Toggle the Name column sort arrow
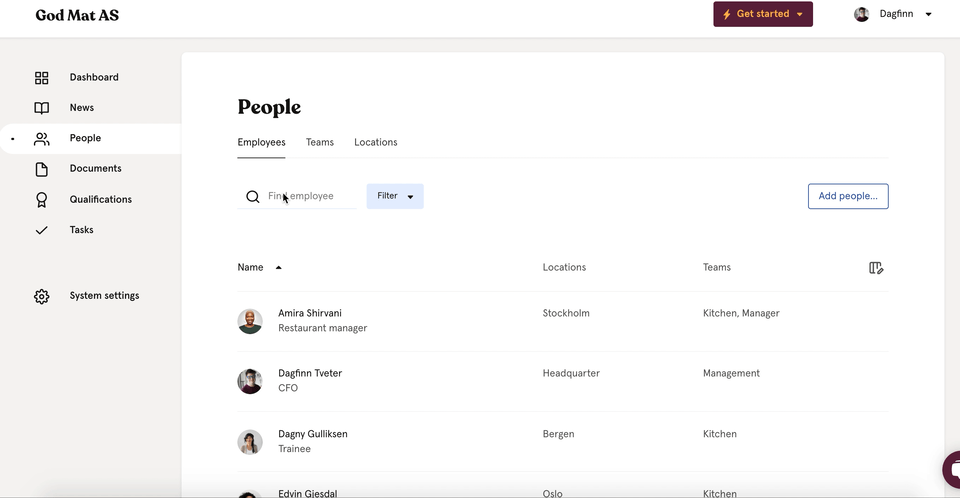Image resolution: width=960 pixels, height=498 pixels. click(x=279, y=268)
